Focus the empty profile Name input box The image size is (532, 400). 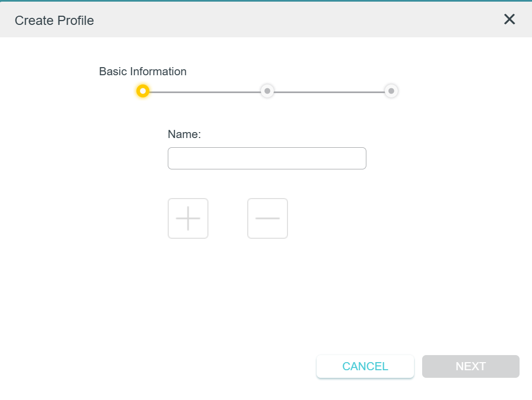267,158
